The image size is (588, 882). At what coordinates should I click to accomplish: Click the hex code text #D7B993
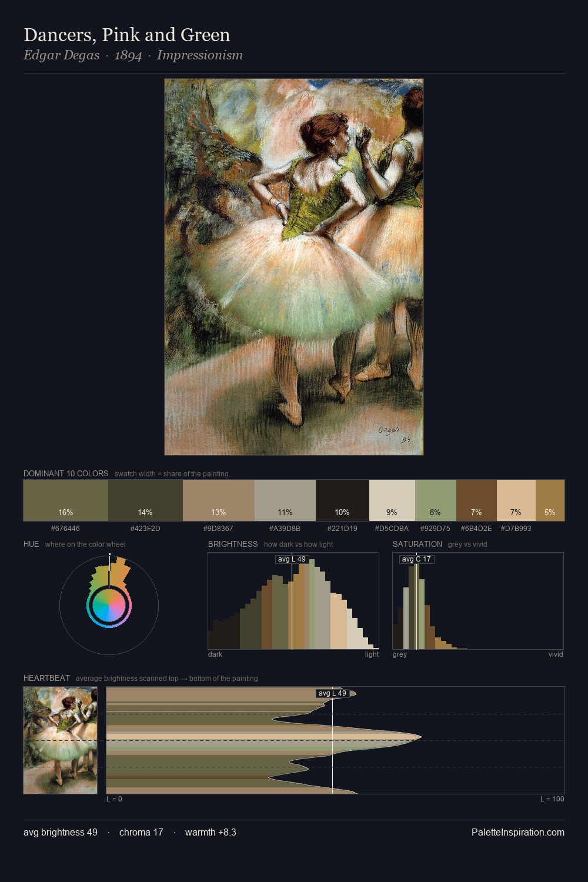click(x=516, y=529)
